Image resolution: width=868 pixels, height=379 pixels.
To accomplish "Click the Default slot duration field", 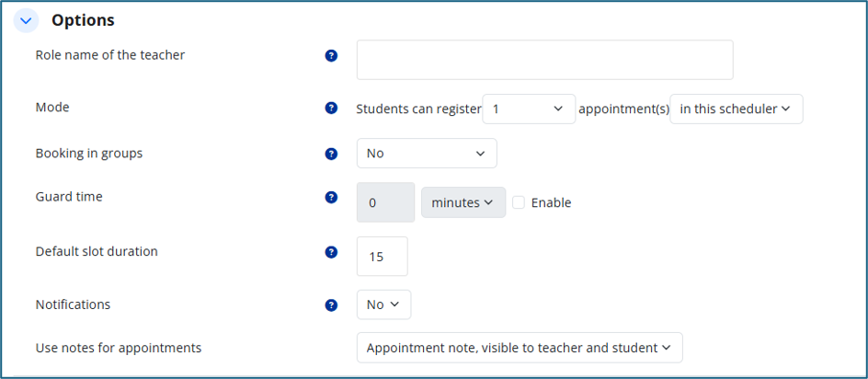I will (x=382, y=257).
